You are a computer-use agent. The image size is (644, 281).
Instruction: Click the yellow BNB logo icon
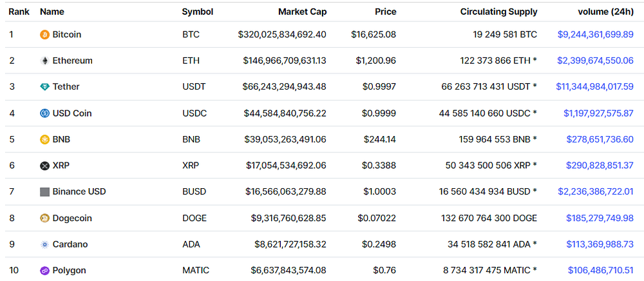coord(44,140)
